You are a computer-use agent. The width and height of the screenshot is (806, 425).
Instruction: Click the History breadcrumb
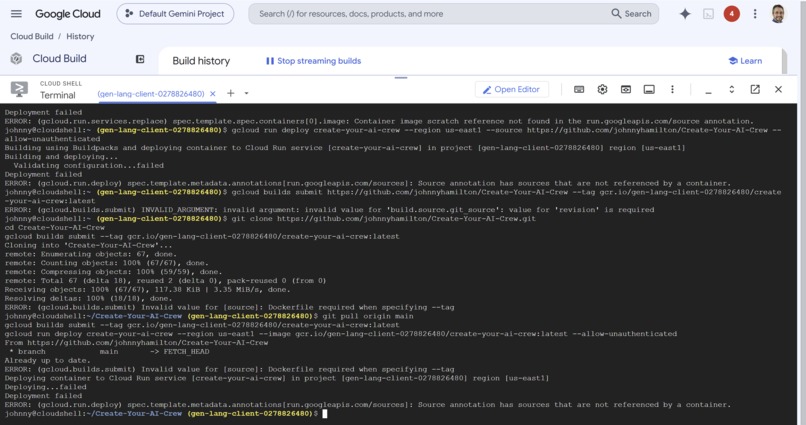80,36
